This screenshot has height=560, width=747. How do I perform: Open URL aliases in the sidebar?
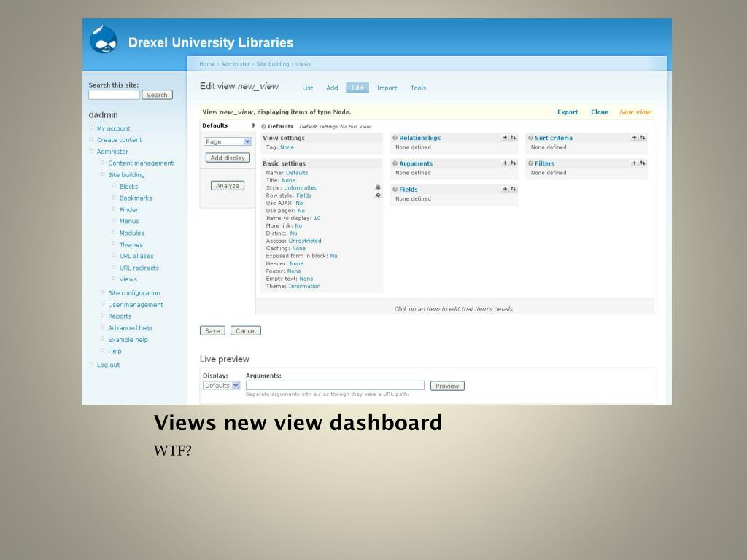tap(136, 256)
